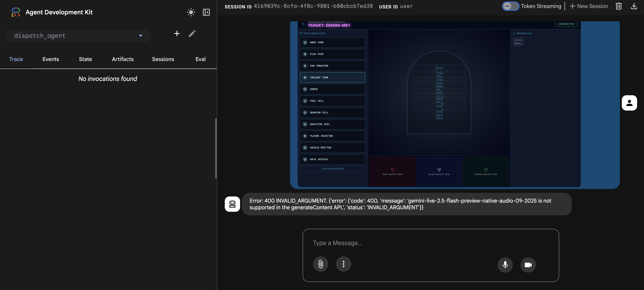Collapse the side panel icon
Screen dimensions: 644x290
206,12
